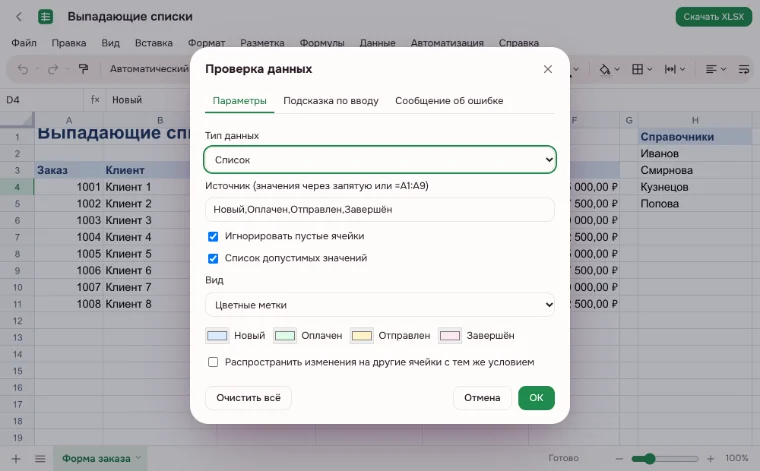Select the Попова cell

coord(695,204)
